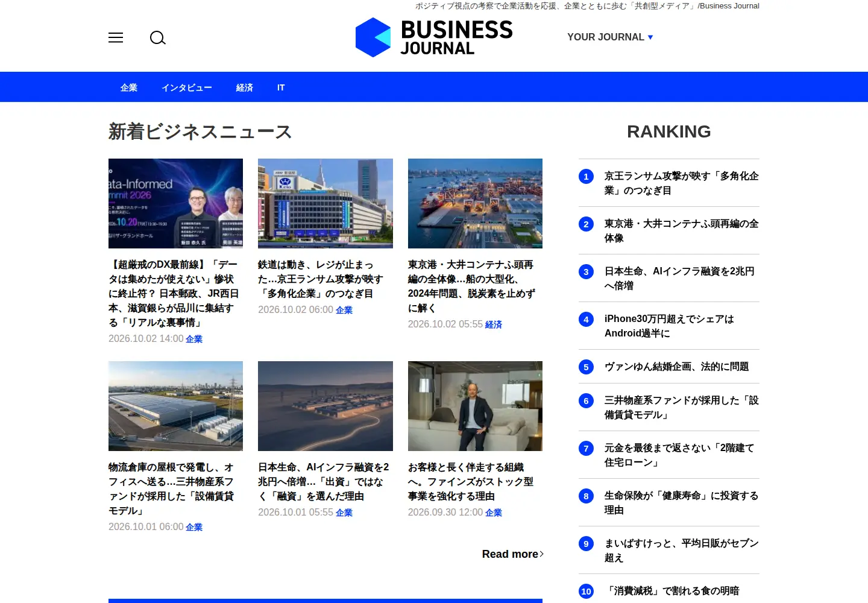This screenshot has width=868, height=603.
Task: Open the logistics warehouse rooftop thumbnail
Action: (175, 406)
